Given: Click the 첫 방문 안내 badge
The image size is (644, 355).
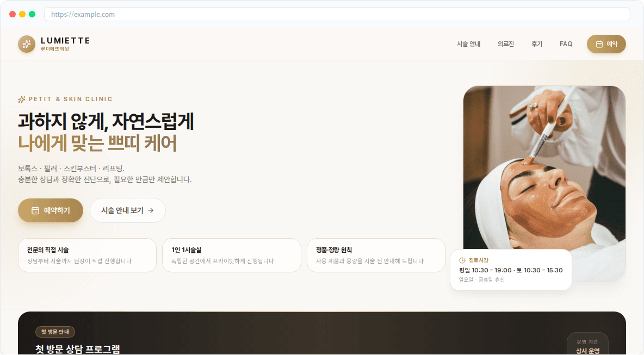Looking at the screenshot, I should pyautogui.click(x=55, y=332).
